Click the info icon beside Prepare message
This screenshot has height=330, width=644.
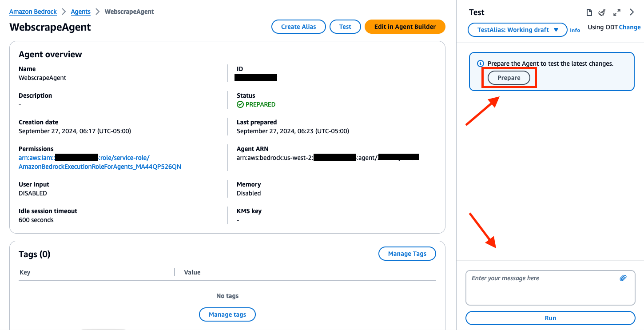pyautogui.click(x=480, y=64)
